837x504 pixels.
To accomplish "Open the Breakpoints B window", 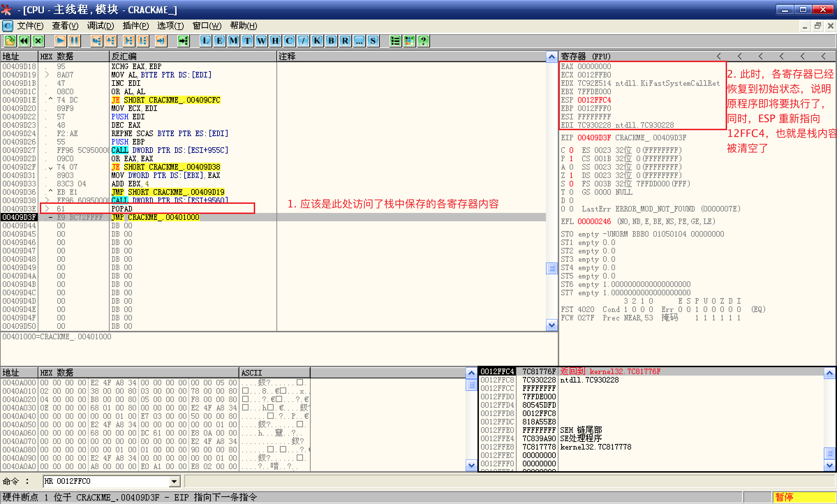I will coord(331,41).
